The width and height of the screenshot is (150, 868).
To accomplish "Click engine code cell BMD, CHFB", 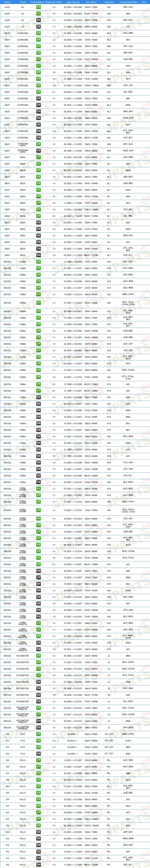I will 128,734.
